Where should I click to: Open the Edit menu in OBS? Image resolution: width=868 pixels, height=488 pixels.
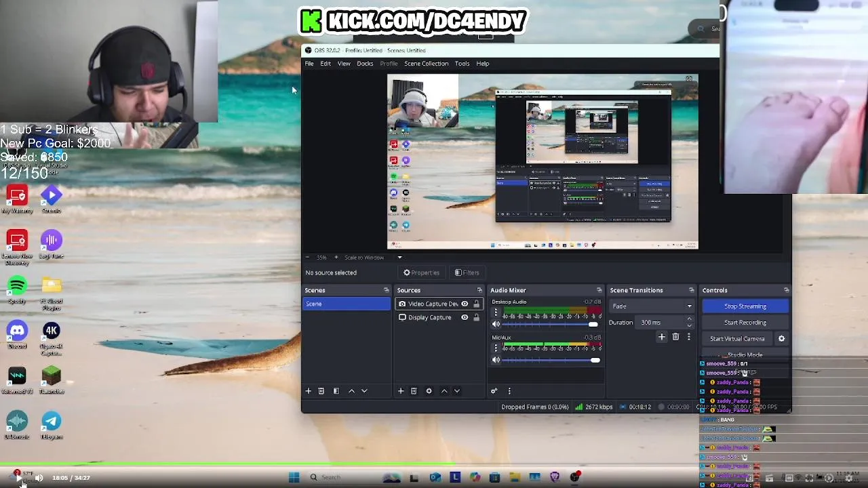pos(325,64)
